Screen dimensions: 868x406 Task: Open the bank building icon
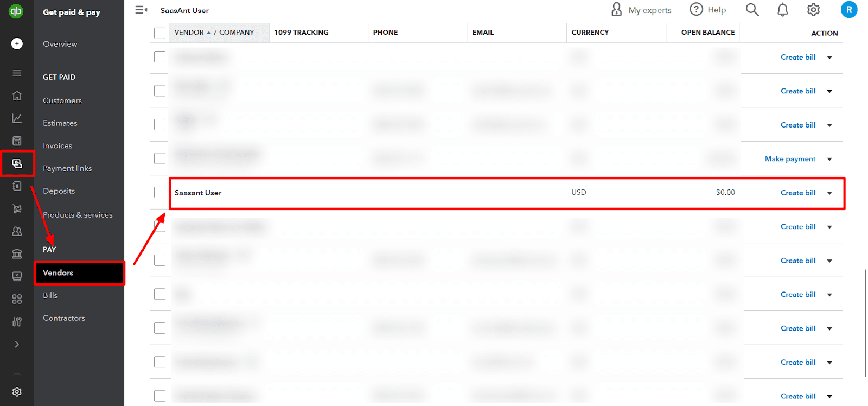[17, 253]
